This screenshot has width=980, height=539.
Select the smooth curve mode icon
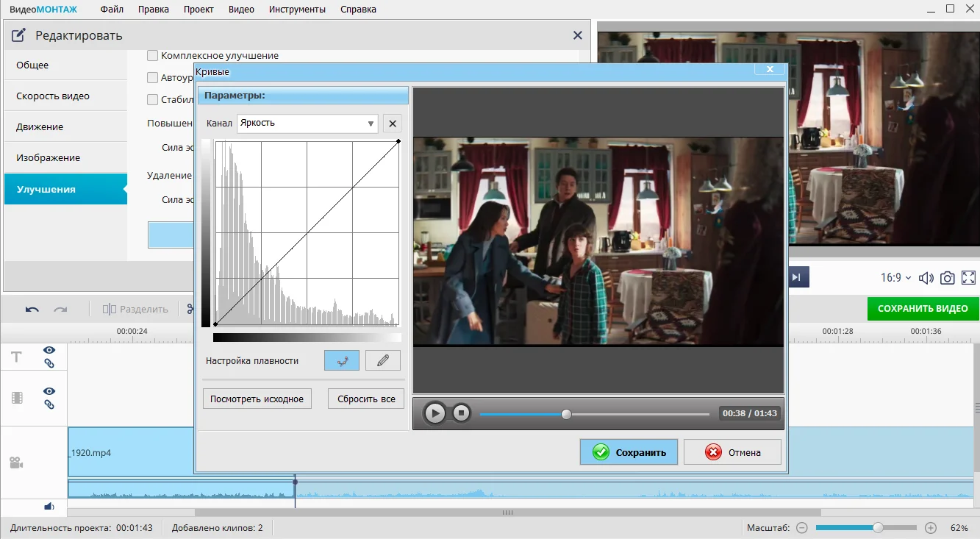pos(342,360)
